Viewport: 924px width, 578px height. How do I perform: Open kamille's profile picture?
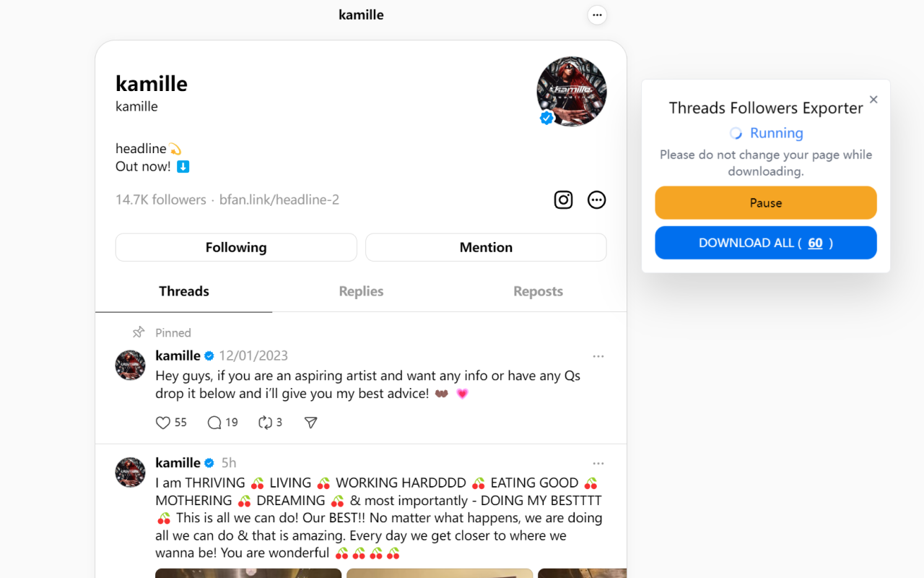click(x=572, y=92)
